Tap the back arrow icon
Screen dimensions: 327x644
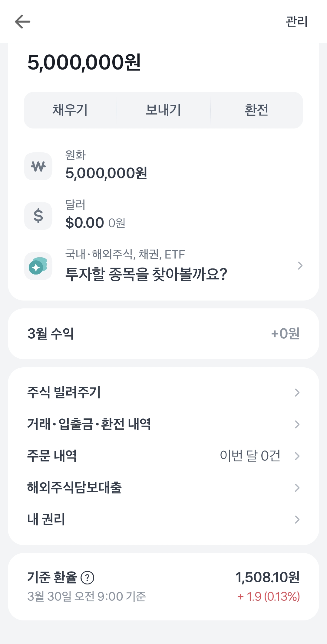[x=23, y=21]
